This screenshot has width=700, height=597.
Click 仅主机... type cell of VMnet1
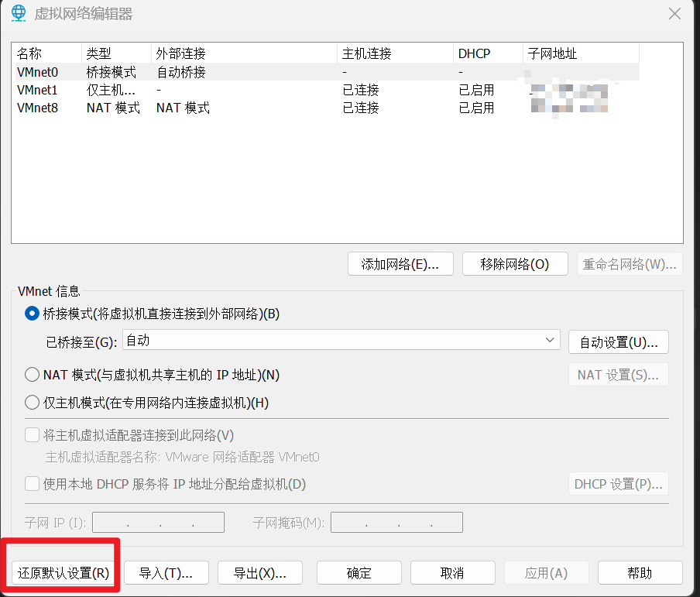[111, 90]
